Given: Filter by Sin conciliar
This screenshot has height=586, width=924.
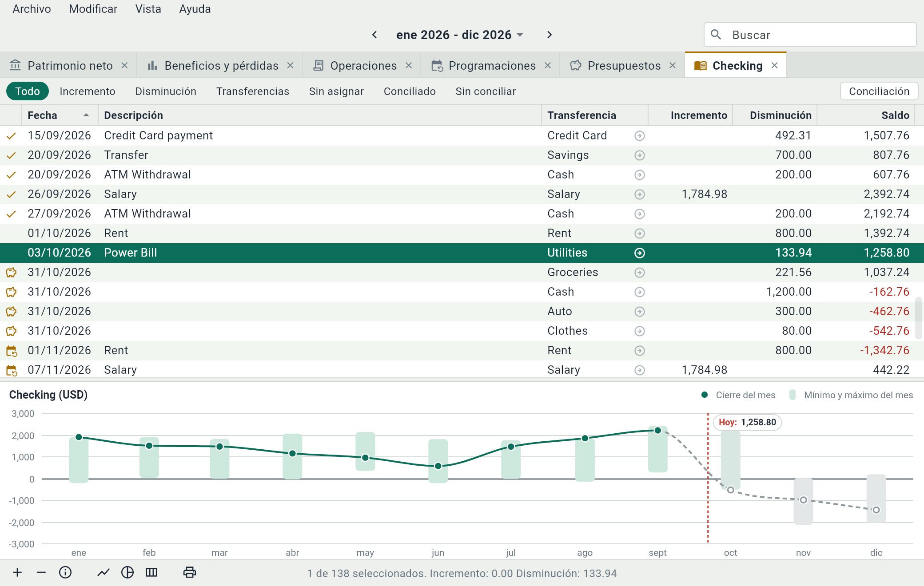Looking at the screenshot, I should point(486,91).
